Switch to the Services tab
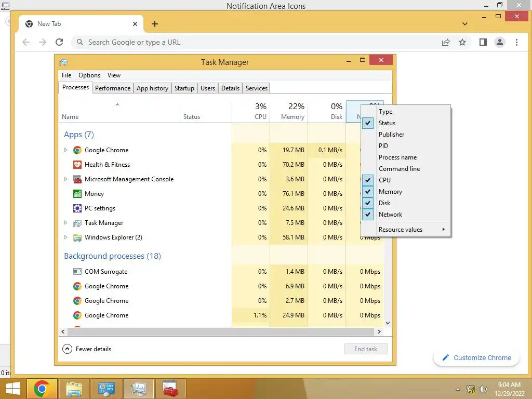 click(x=257, y=88)
